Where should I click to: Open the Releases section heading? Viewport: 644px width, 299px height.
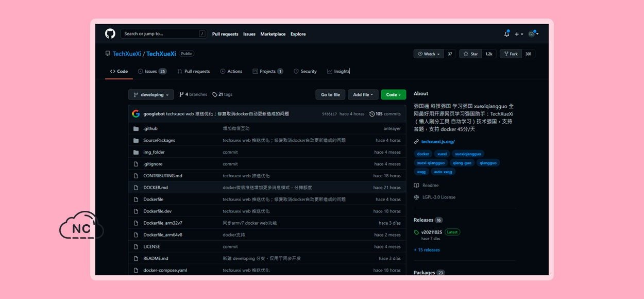click(x=423, y=220)
